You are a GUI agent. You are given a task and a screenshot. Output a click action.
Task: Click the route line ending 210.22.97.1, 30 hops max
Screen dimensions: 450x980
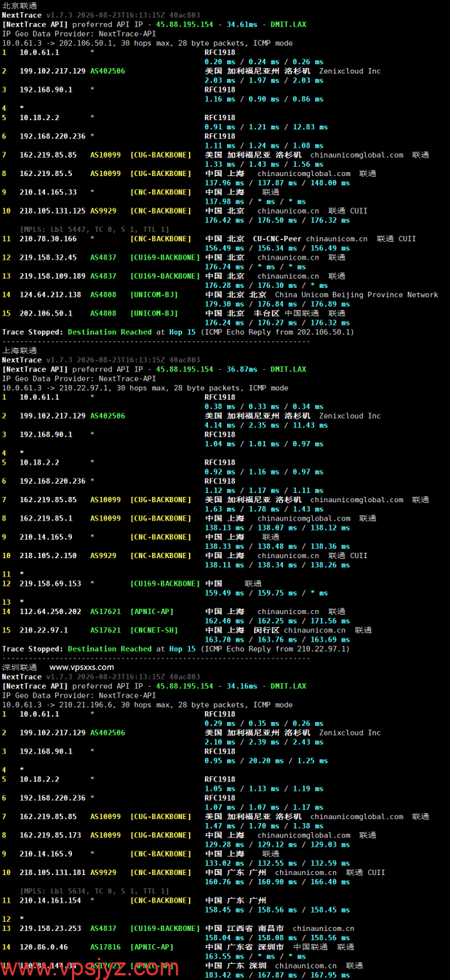145,388
